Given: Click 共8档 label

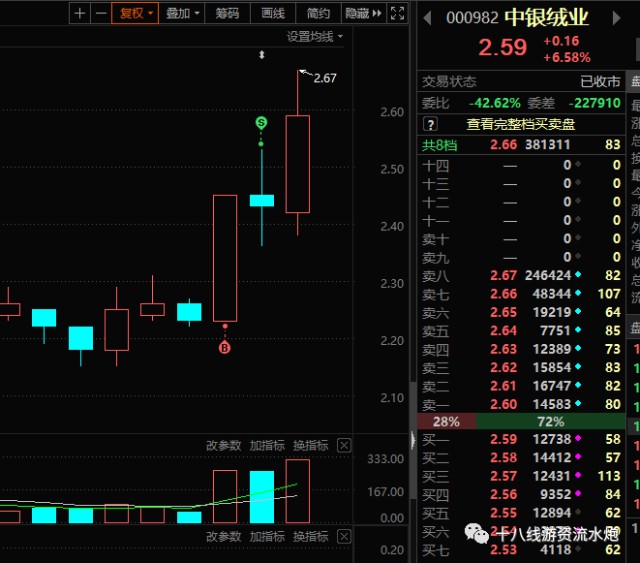Looking at the screenshot, I should click(x=440, y=145).
